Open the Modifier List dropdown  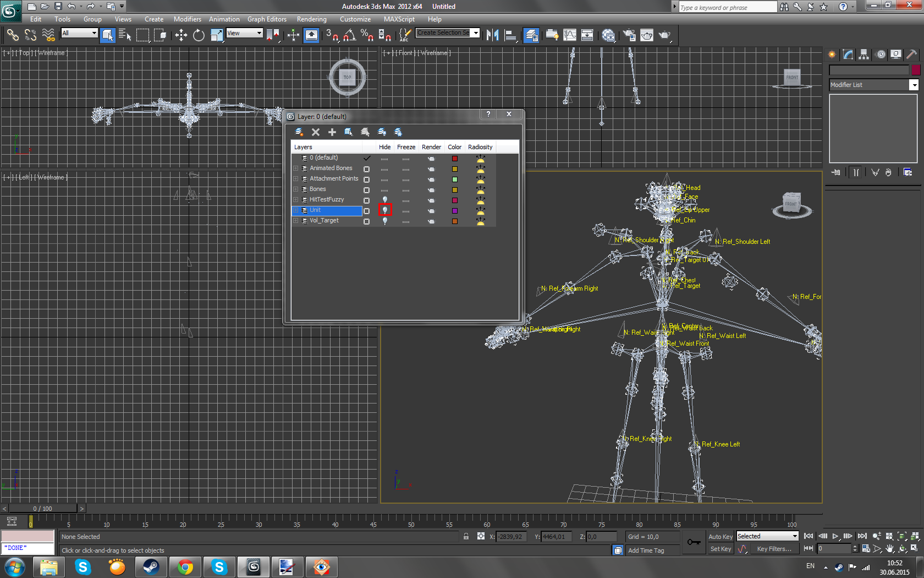[x=914, y=85]
